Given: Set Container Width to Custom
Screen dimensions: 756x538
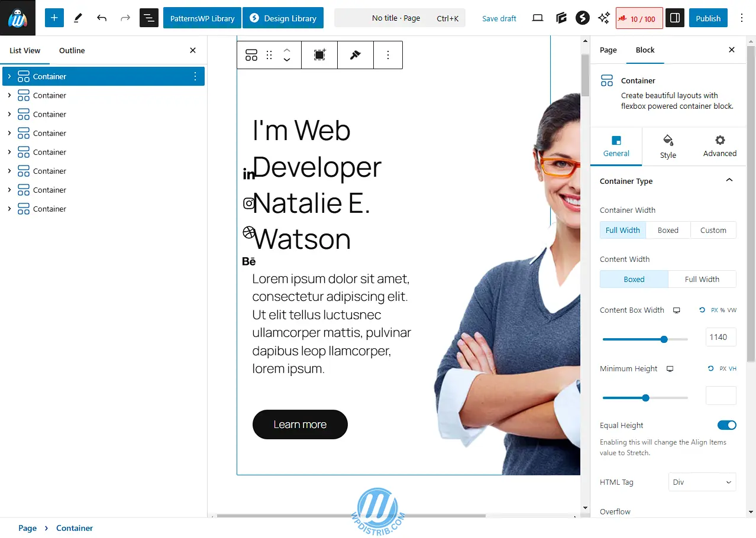Looking at the screenshot, I should [x=713, y=230].
